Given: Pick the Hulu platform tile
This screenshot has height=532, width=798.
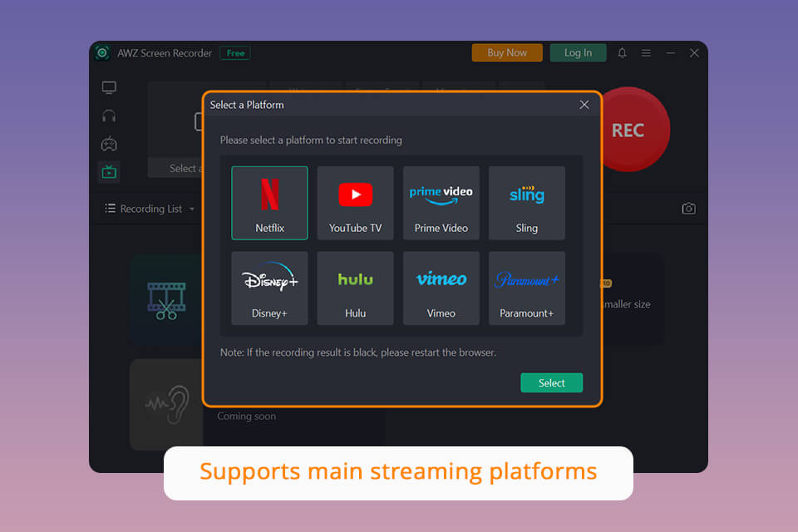Looking at the screenshot, I should point(355,288).
